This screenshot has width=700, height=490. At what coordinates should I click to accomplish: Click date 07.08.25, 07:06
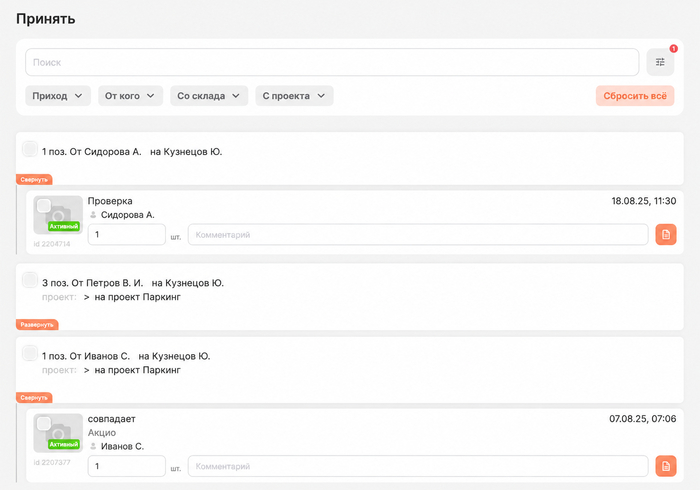642,419
